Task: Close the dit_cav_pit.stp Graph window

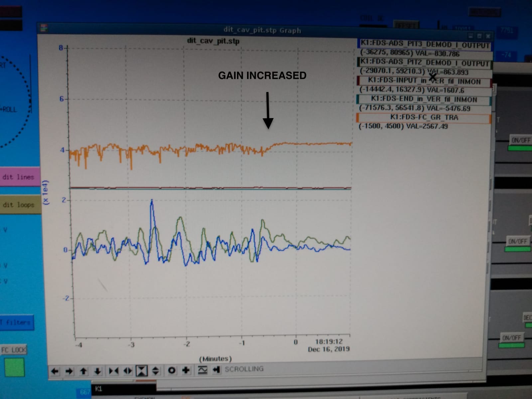Action: pyautogui.click(x=488, y=36)
